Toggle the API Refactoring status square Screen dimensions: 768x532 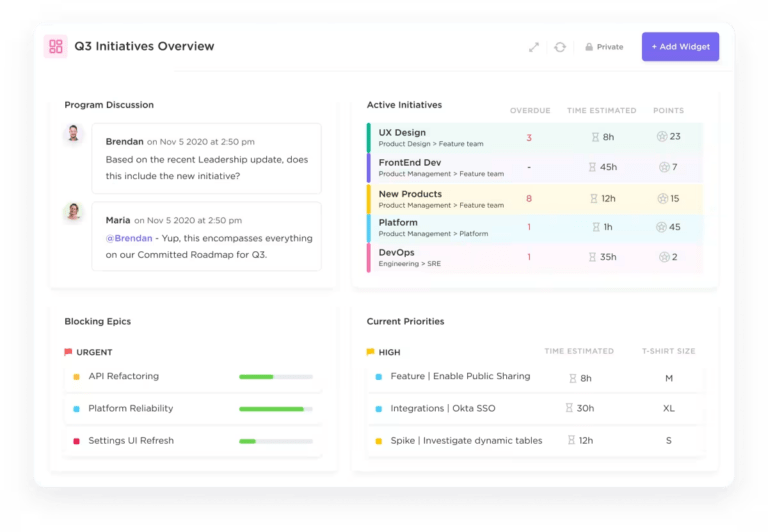[76, 377]
